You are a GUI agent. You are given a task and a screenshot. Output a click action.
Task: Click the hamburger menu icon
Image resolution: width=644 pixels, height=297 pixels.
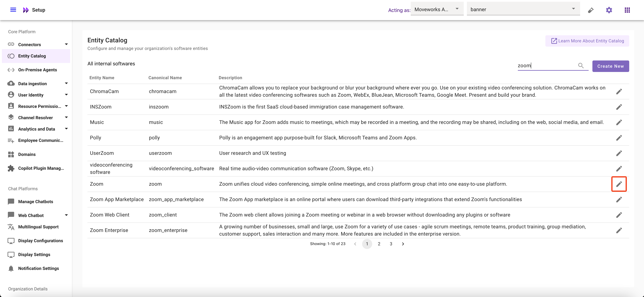tap(13, 10)
